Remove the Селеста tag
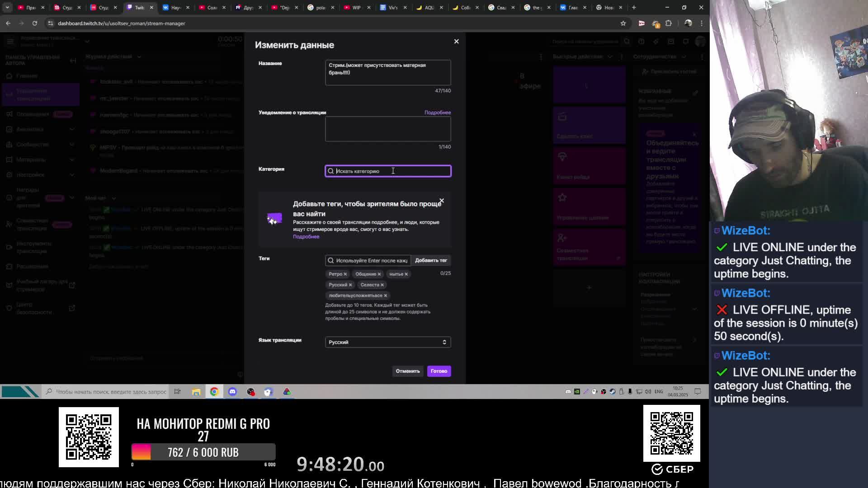The width and height of the screenshot is (868, 488). pos(382,285)
